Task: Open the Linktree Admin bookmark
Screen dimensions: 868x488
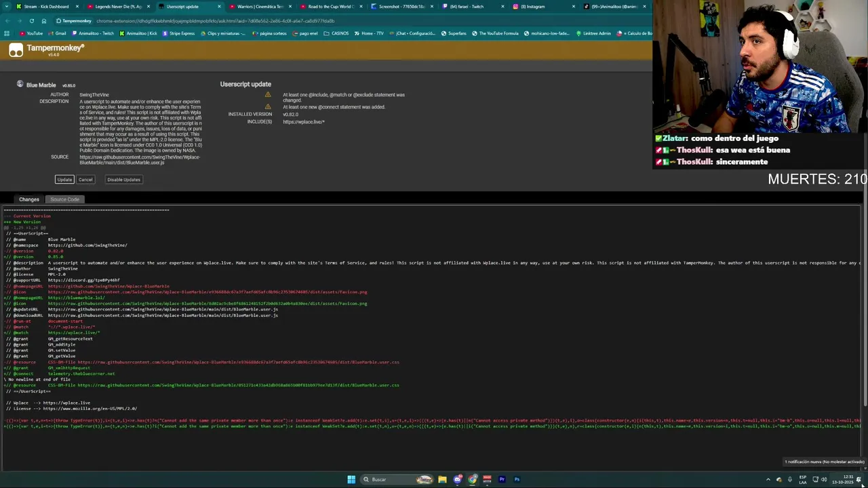Action: [593, 33]
